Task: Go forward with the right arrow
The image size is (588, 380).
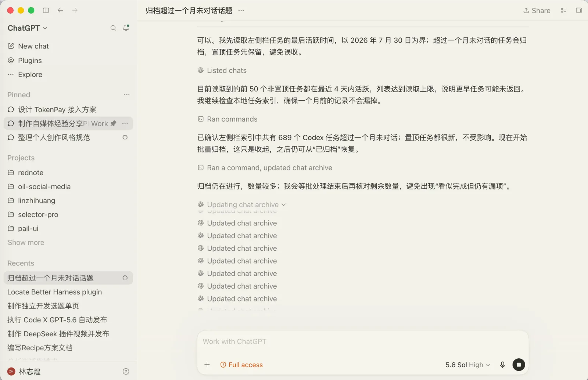Action: tap(75, 10)
